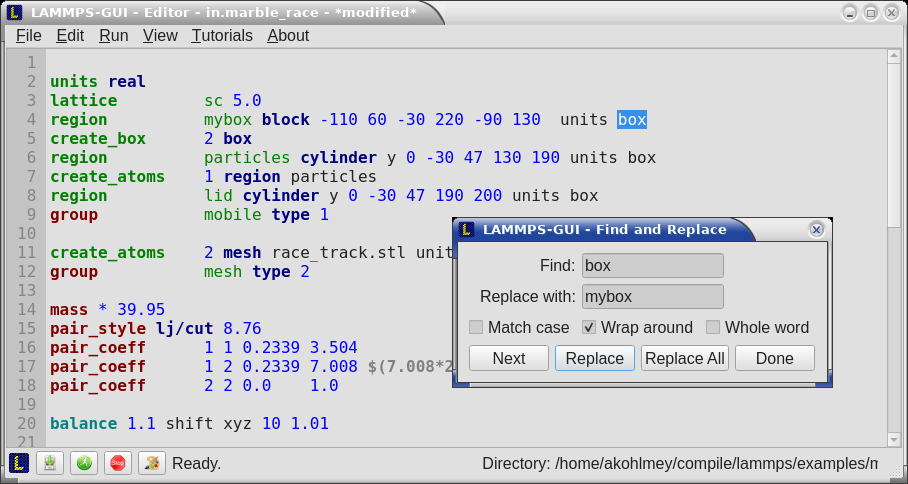
Task: Click 'mass' command on line 14
Action: pyautogui.click(x=69, y=310)
